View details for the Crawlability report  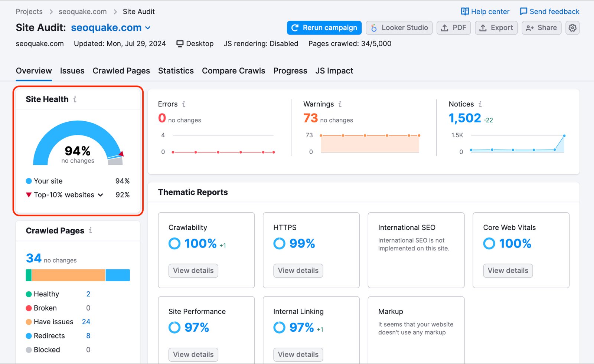click(193, 270)
